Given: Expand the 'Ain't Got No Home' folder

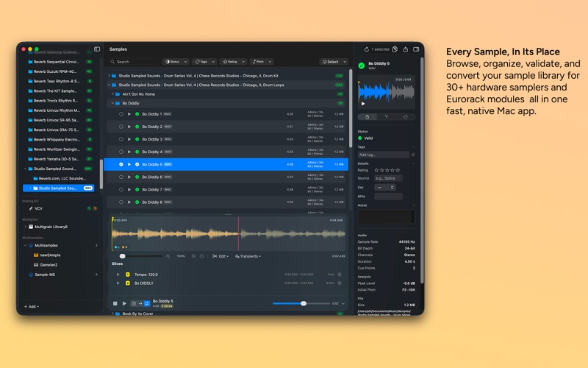Looking at the screenshot, I should [112, 94].
